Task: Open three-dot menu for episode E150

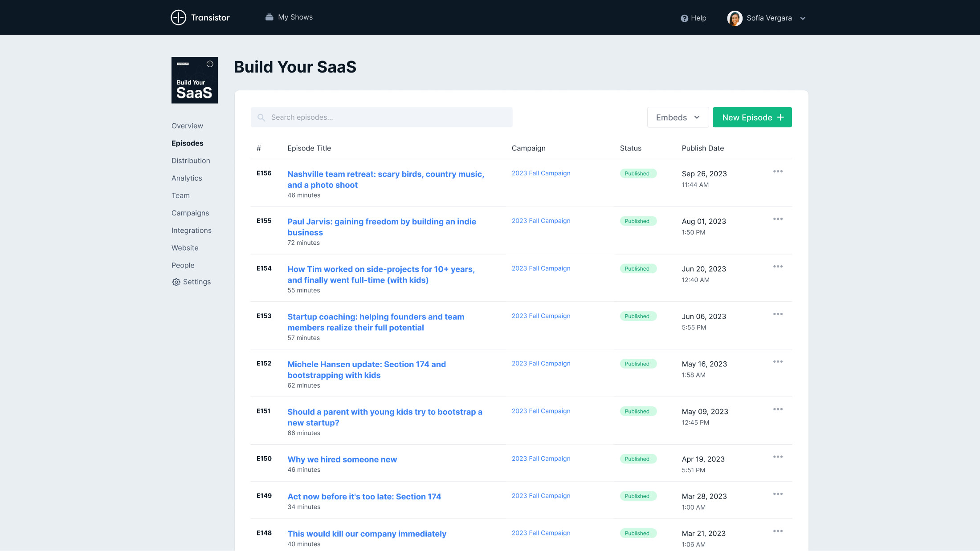Action: coord(778,457)
